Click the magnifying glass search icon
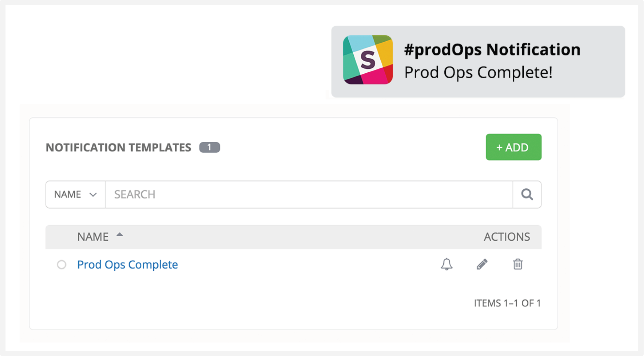Screen dimensions: 644x356 click(x=527, y=194)
